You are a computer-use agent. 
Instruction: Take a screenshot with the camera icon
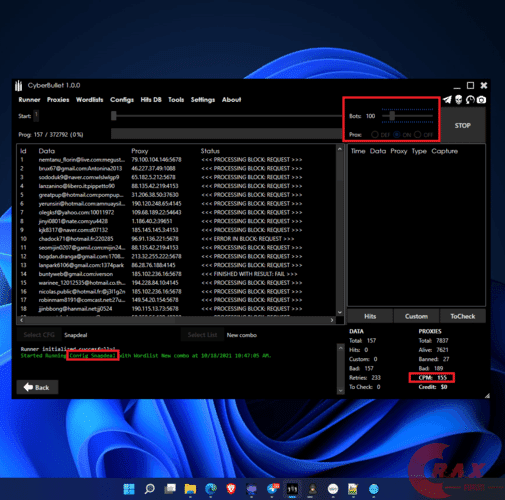coord(481,100)
